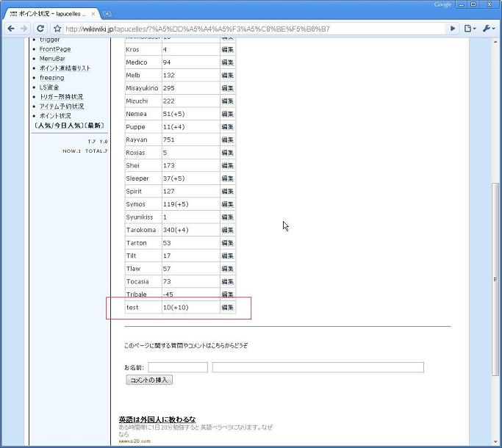502x448 pixels.
Task: Open the FrontPage sidebar link
Action: pos(55,49)
